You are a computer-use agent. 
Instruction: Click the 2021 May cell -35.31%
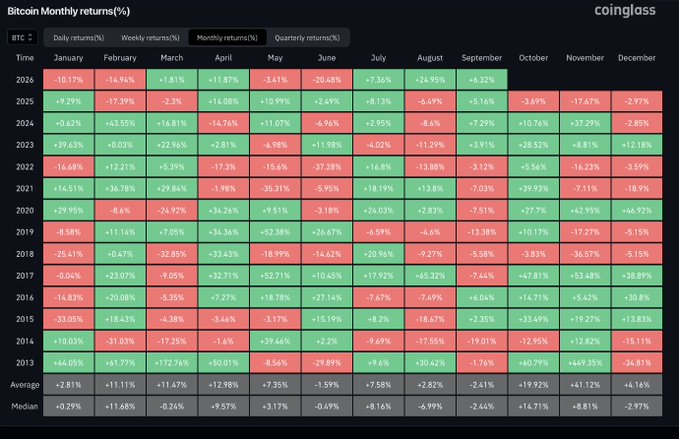275,189
